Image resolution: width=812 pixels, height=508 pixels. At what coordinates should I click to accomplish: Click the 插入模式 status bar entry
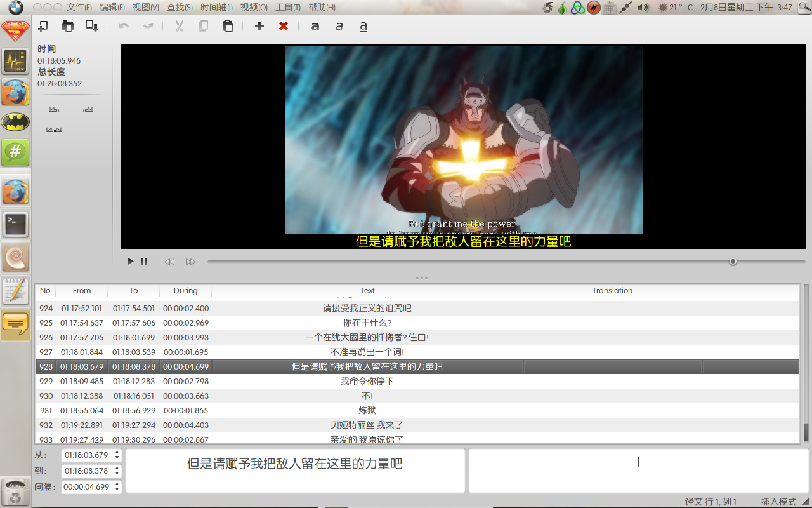point(778,502)
